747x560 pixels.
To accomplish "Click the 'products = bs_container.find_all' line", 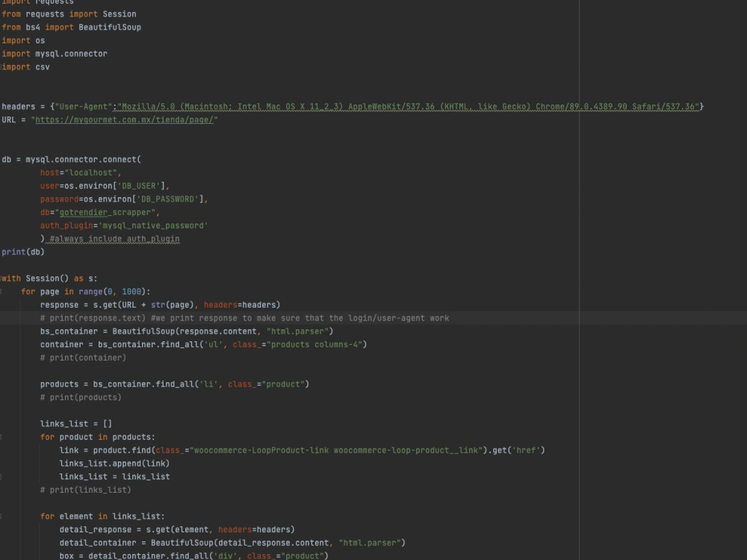I will tap(175, 385).
